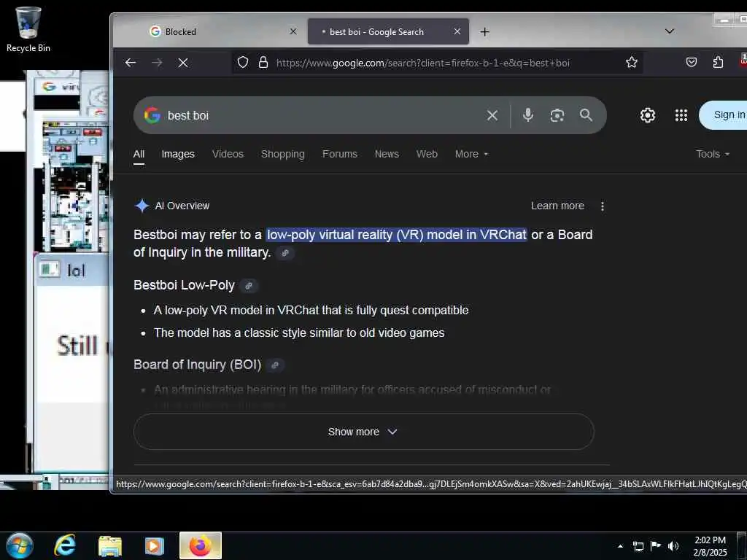
Task: Click the AI Overview sparkle icon
Action: pos(142,206)
